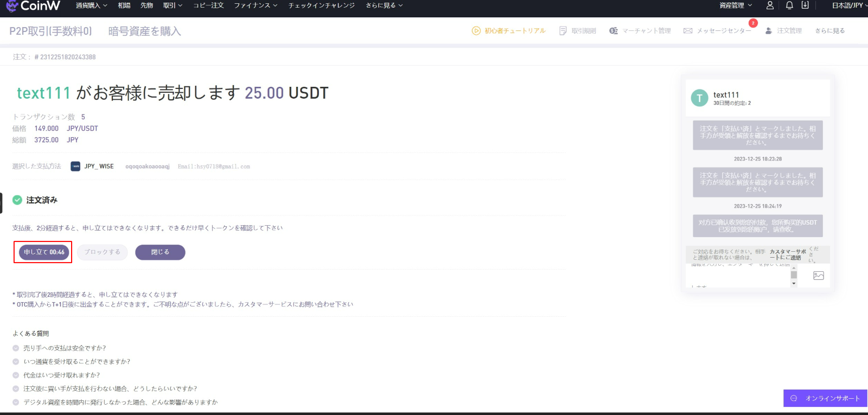
Task: Open コピー注文 copy trading
Action: tap(208, 5)
